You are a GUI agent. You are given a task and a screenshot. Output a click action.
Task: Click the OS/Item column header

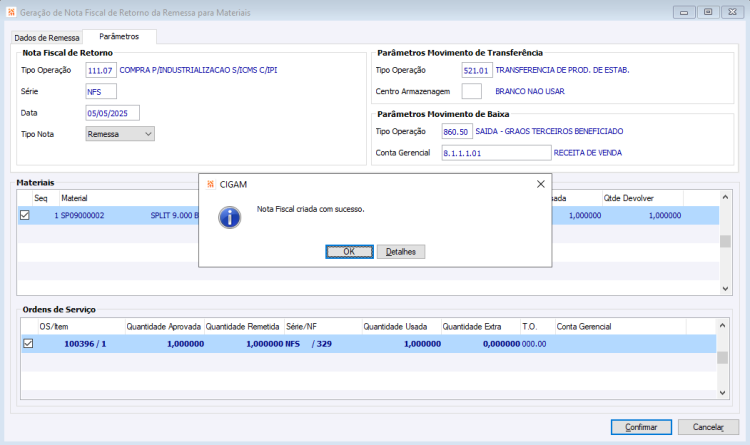(x=81, y=326)
